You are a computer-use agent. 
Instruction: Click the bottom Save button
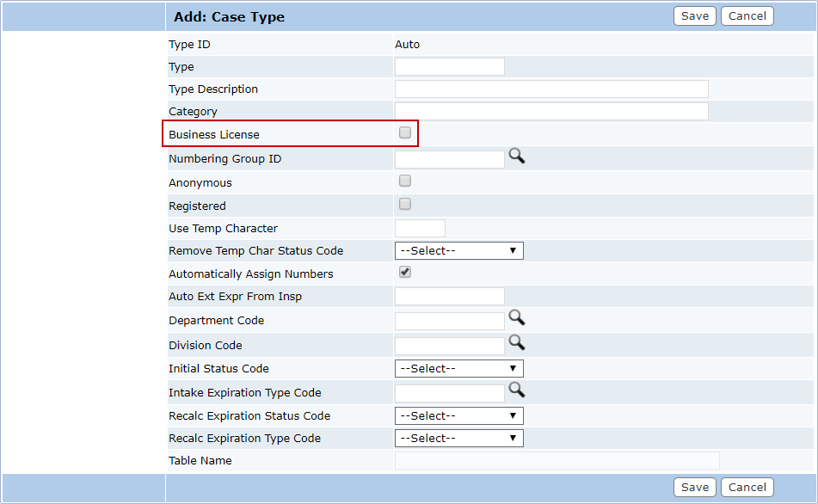tap(694, 488)
